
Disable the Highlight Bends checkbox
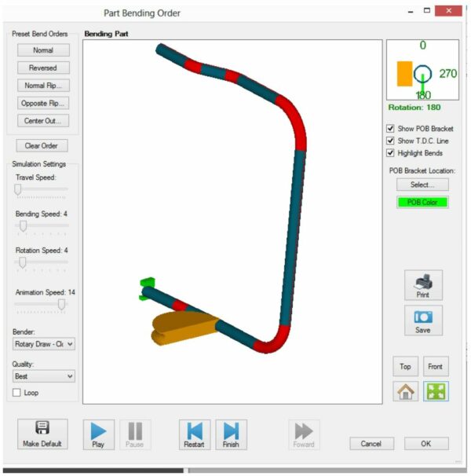(x=390, y=152)
